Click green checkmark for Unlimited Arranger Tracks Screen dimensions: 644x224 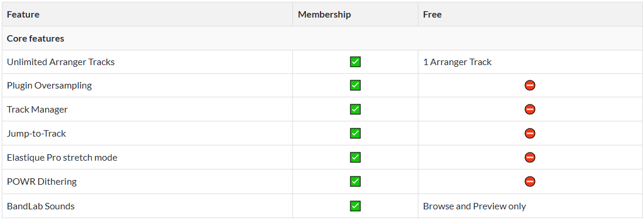355,62
